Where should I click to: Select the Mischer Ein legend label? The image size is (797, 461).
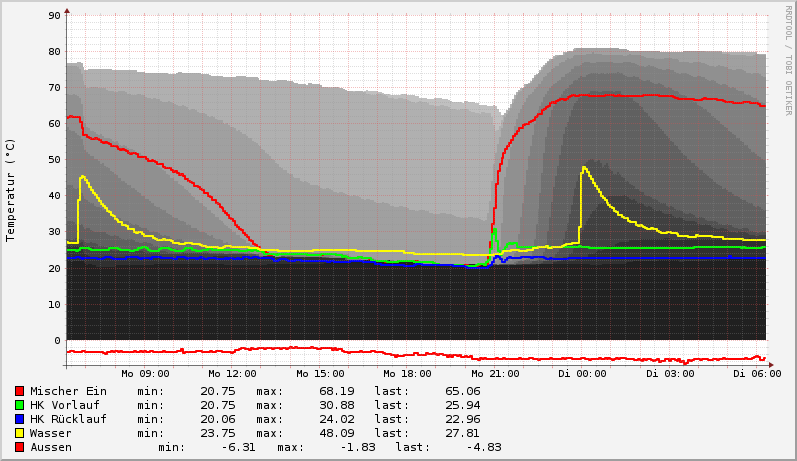tap(68, 391)
